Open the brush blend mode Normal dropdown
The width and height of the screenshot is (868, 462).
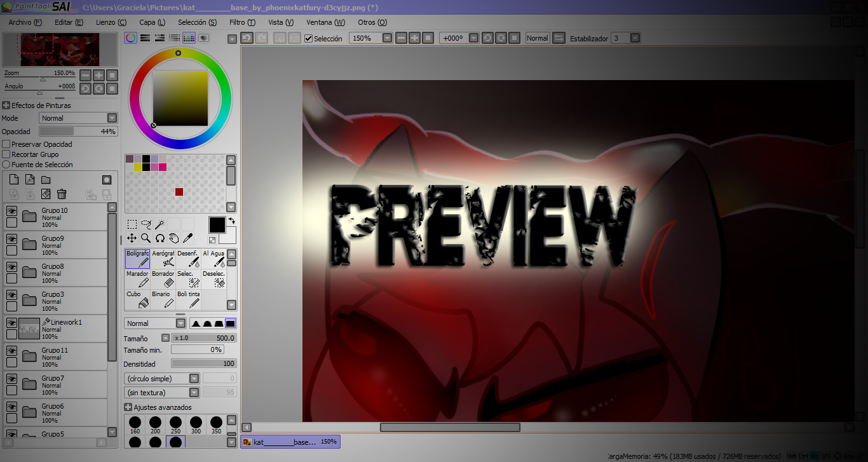tap(155, 323)
